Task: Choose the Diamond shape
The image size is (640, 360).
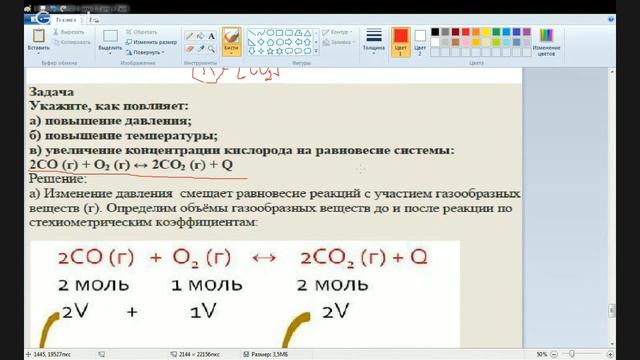Action: (x=261, y=42)
